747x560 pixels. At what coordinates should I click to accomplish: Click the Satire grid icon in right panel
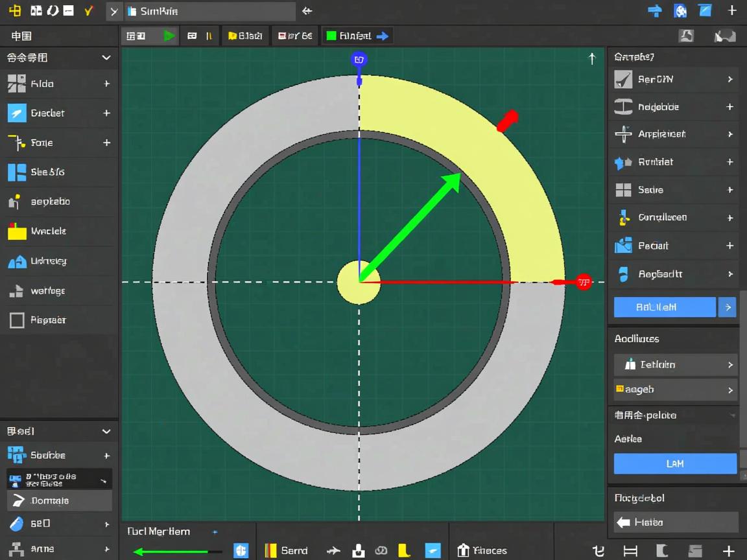[x=623, y=190]
